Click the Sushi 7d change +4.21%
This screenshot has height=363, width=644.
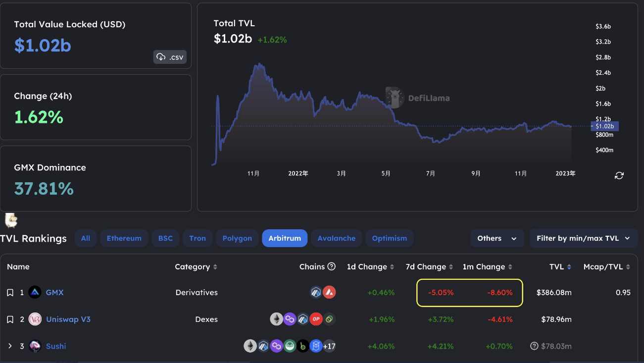441,346
